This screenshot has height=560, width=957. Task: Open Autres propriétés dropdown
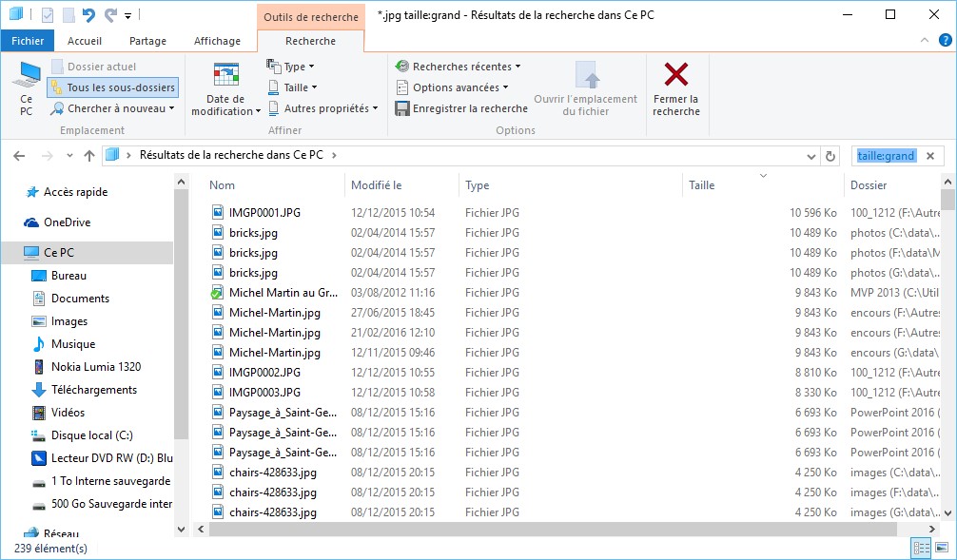click(x=322, y=108)
